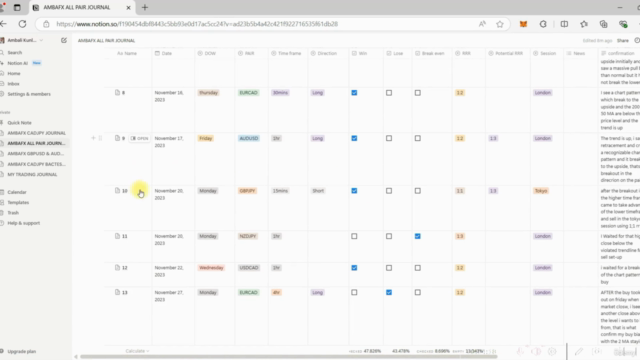This screenshot has width=640, height=360.
Task: Toggle the Lose checkbox for row 9
Action: pos(389,138)
